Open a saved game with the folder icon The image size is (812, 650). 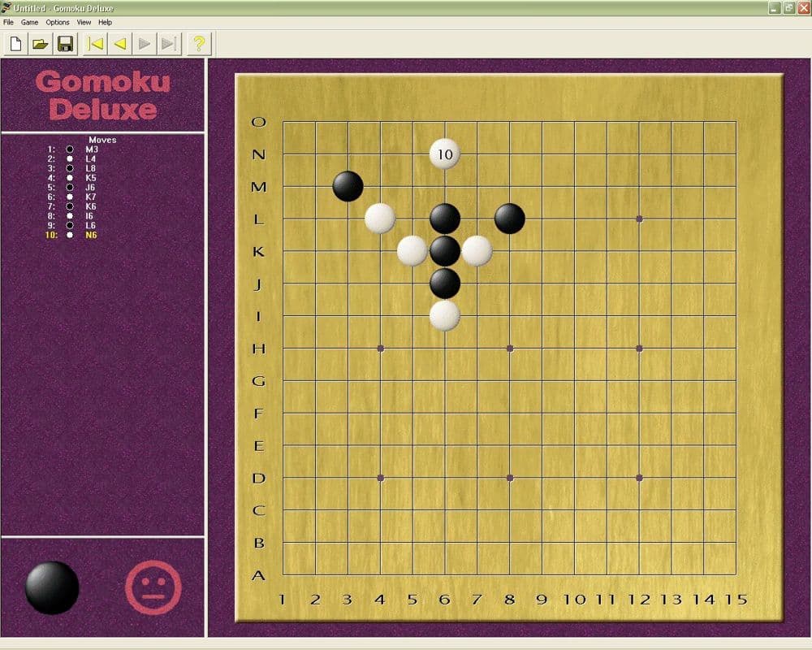tap(41, 44)
